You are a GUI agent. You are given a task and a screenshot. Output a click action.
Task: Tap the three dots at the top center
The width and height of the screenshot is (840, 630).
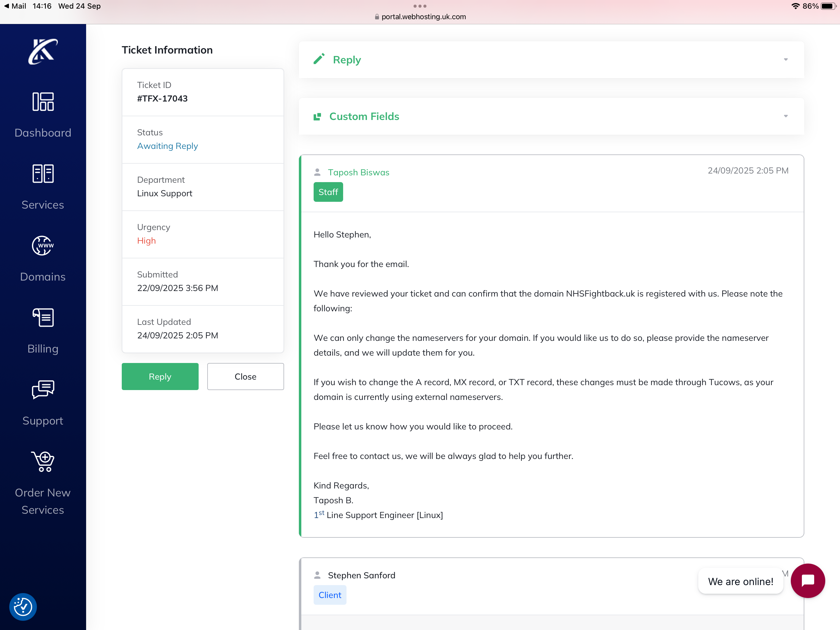pos(420,6)
